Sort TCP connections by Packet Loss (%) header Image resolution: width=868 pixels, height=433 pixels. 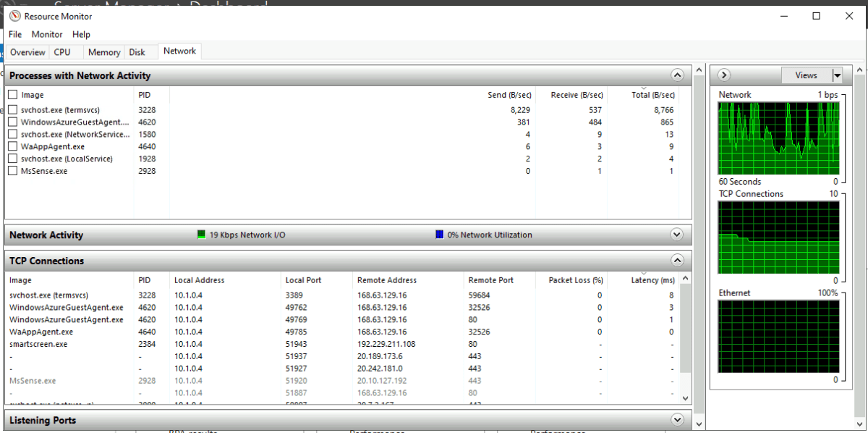point(576,280)
